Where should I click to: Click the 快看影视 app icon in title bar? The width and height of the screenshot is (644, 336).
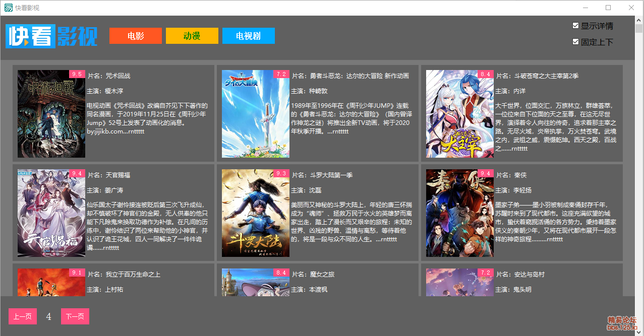pyautogui.click(x=9, y=8)
